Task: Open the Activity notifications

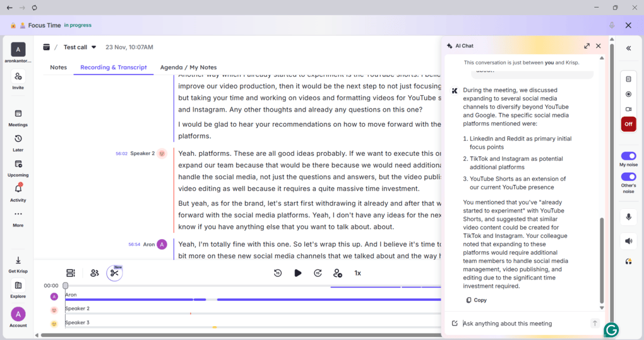Action: (18, 192)
